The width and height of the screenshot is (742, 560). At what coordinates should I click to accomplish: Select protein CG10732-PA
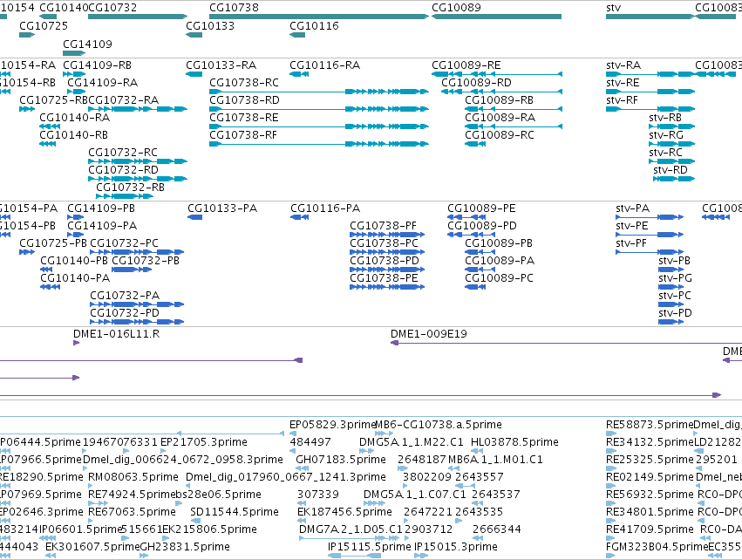tap(137, 304)
